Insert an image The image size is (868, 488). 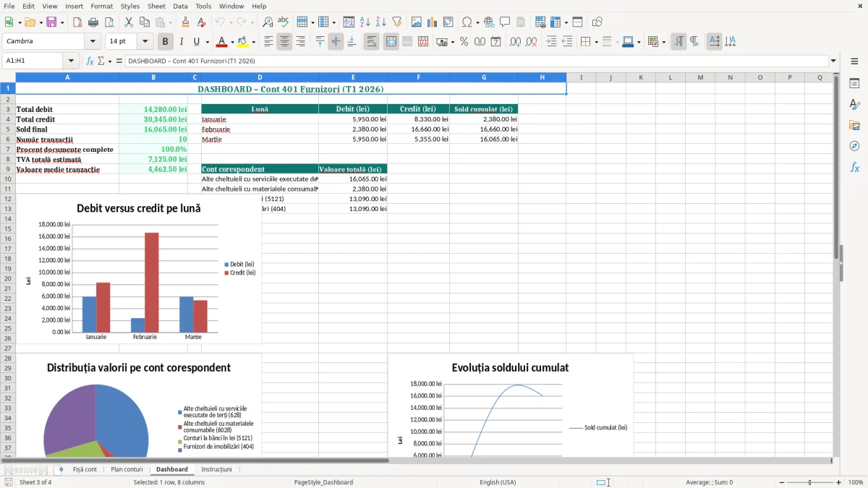click(x=417, y=22)
